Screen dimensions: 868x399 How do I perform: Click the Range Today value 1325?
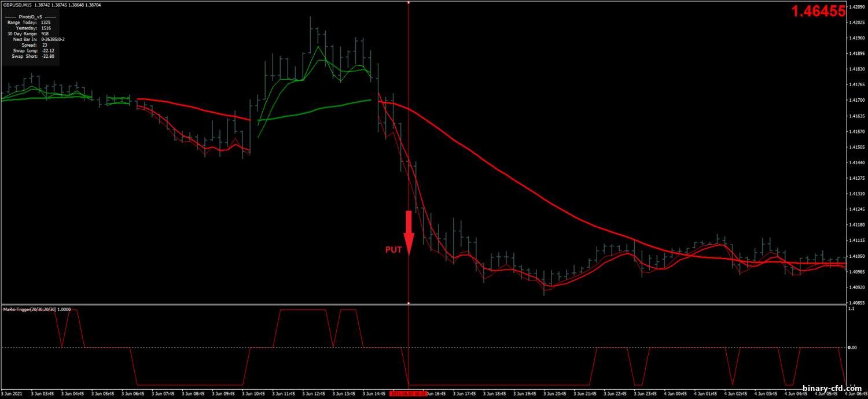tap(46, 22)
